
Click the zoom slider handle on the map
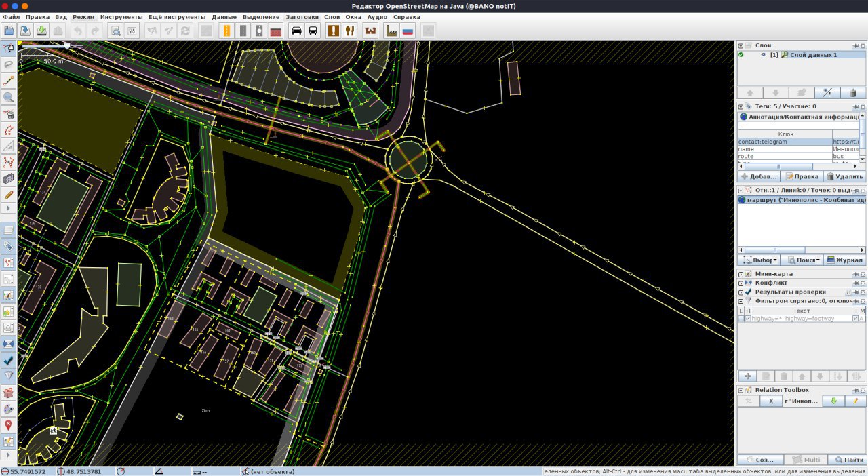[66, 46]
